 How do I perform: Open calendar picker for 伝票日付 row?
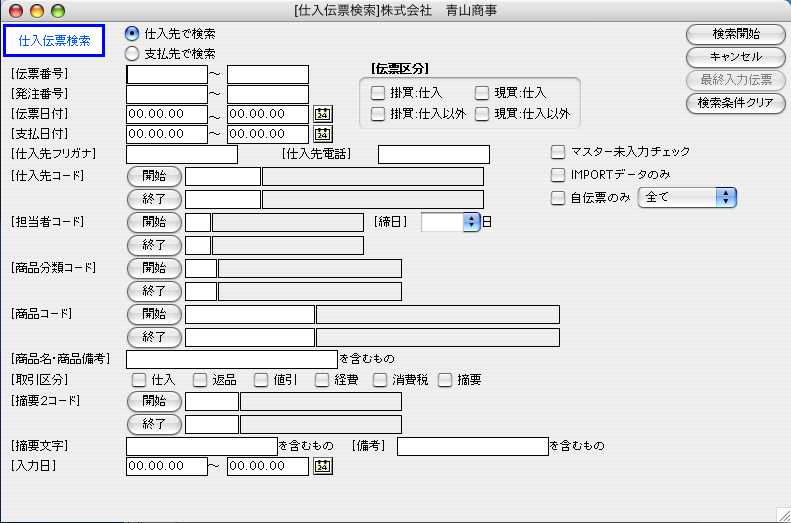(x=322, y=114)
